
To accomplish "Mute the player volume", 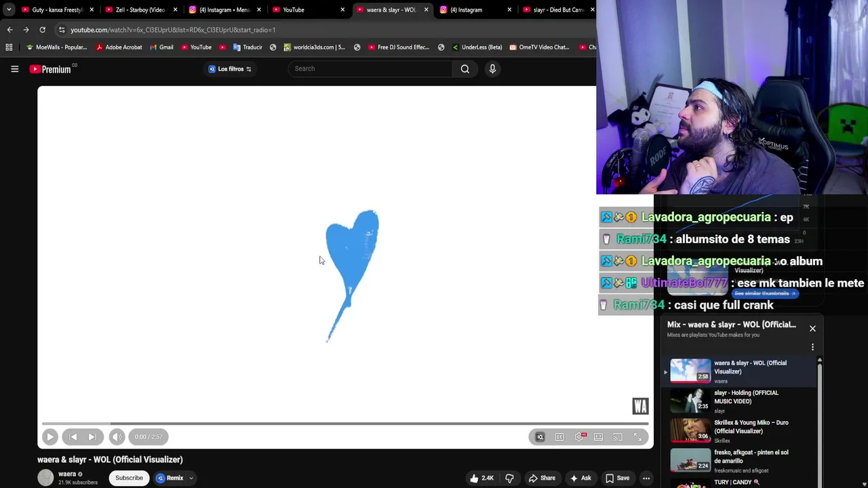I will (117, 437).
